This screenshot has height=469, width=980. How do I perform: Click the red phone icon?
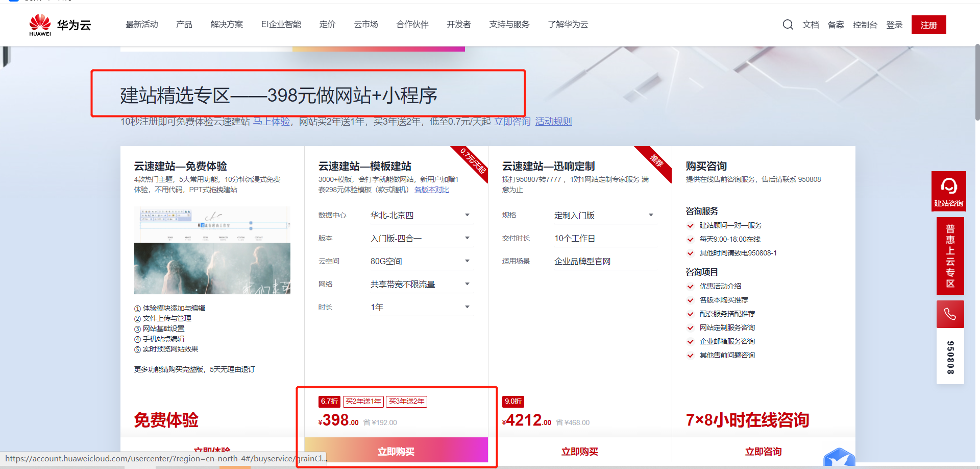(950, 314)
